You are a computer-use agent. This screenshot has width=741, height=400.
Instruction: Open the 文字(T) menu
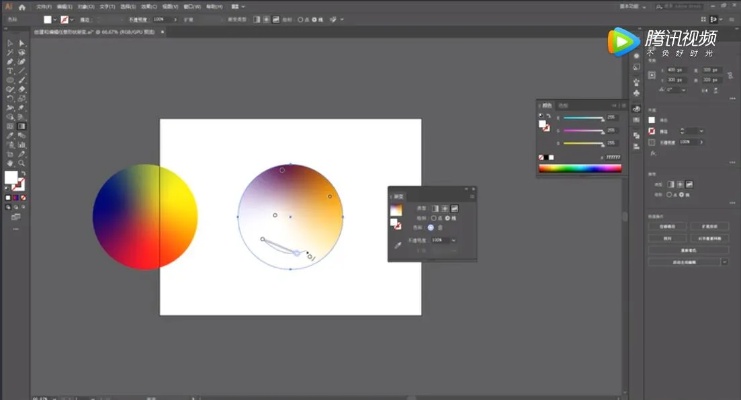[107, 7]
